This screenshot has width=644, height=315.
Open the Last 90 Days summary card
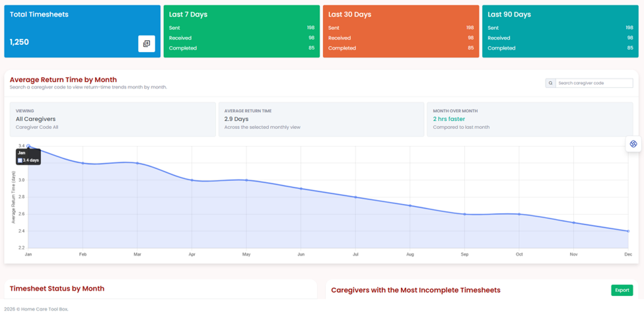coord(560,31)
